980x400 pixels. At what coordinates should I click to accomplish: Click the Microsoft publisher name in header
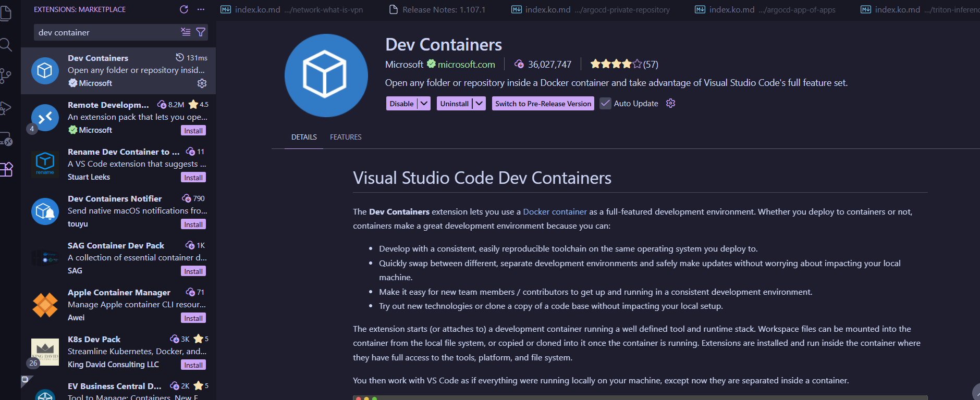404,64
